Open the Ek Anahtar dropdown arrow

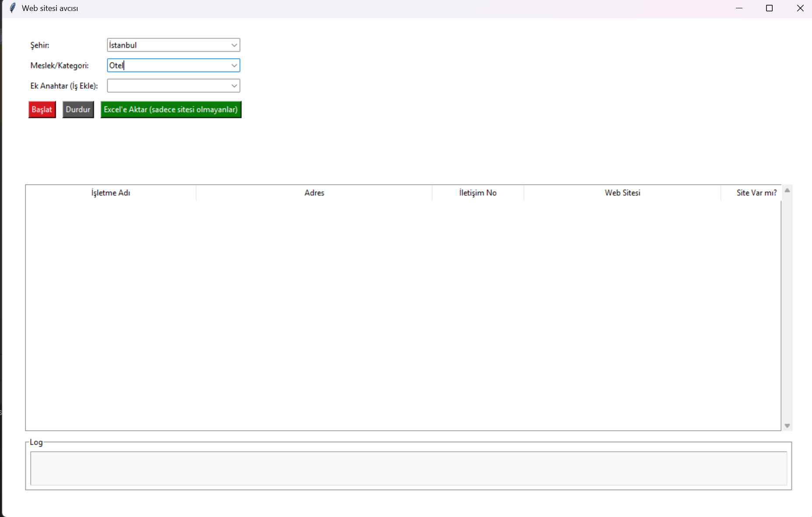click(234, 86)
